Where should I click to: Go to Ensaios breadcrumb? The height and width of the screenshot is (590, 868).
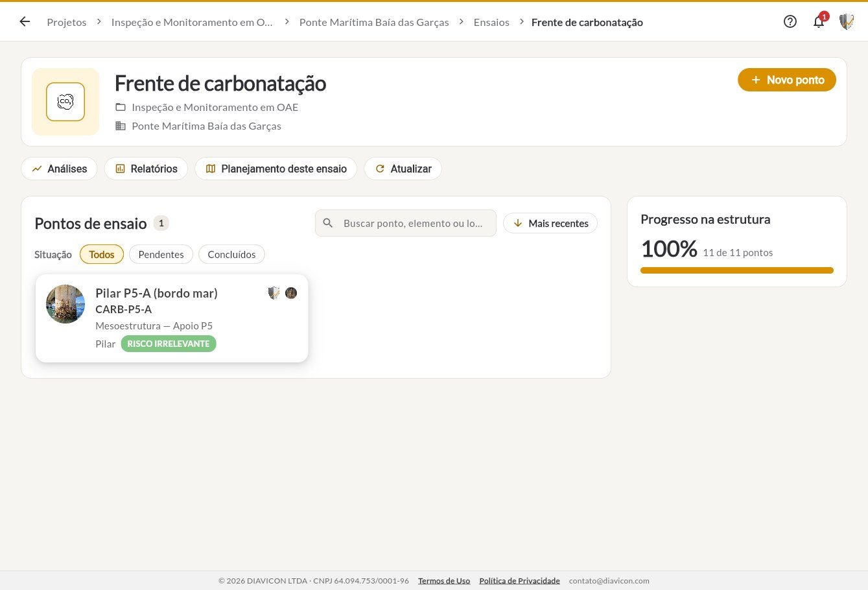click(491, 22)
